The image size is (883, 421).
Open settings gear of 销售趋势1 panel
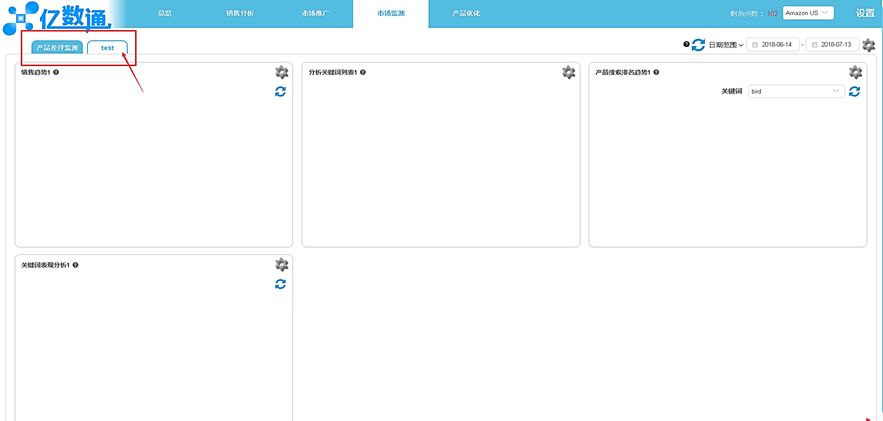pyautogui.click(x=282, y=72)
